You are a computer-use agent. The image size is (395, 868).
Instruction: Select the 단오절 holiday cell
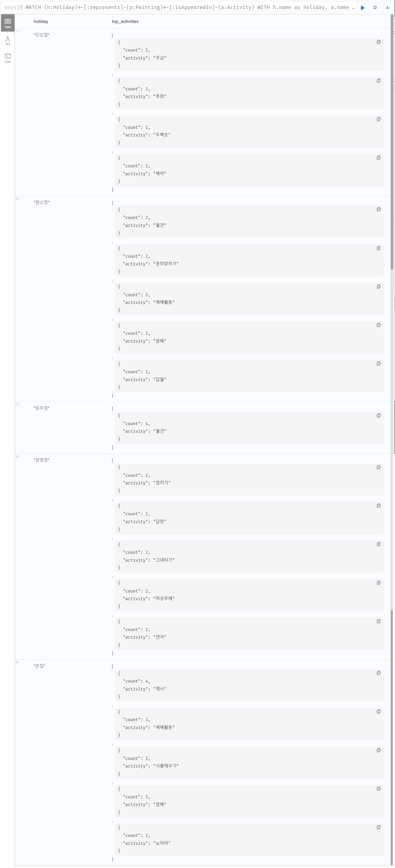(x=41, y=35)
